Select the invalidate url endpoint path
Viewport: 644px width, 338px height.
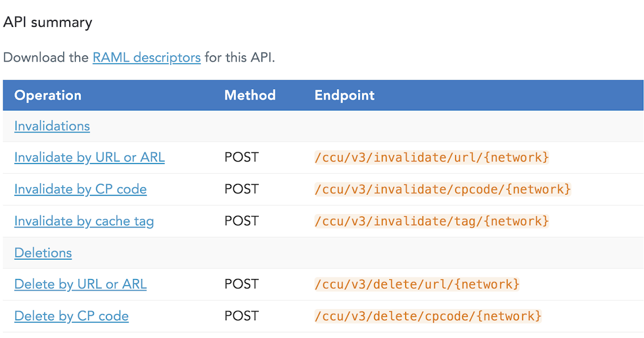(x=432, y=157)
